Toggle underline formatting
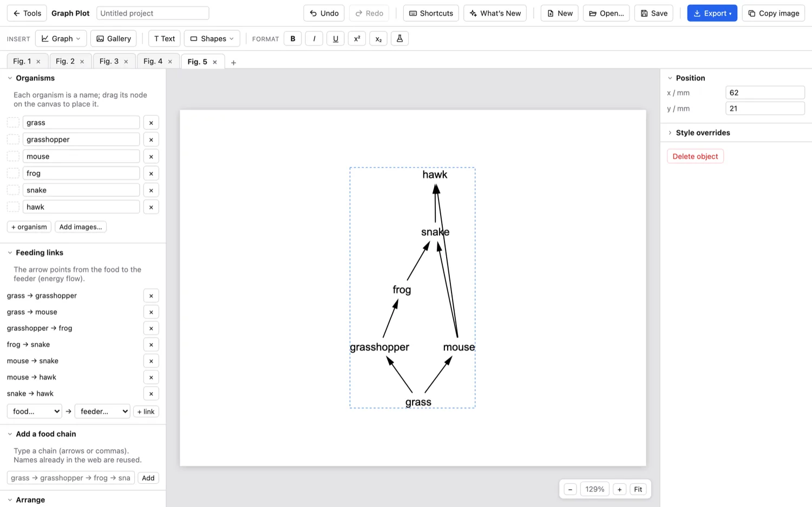The image size is (812, 507). pyautogui.click(x=336, y=38)
